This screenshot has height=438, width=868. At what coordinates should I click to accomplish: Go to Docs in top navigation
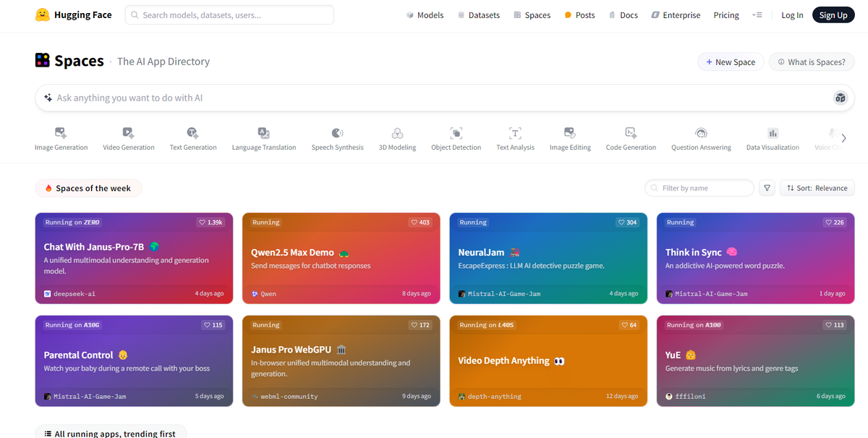[623, 14]
